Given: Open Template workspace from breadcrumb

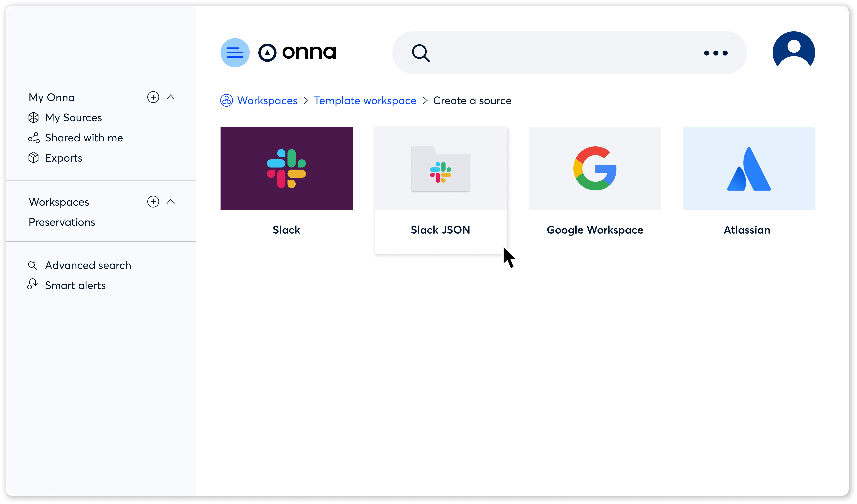Looking at the screenshot, I should 365,100.
